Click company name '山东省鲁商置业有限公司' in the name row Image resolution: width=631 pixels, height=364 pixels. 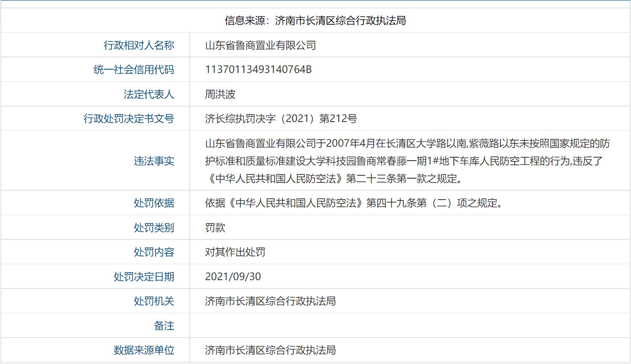click(x=261, y=45)
